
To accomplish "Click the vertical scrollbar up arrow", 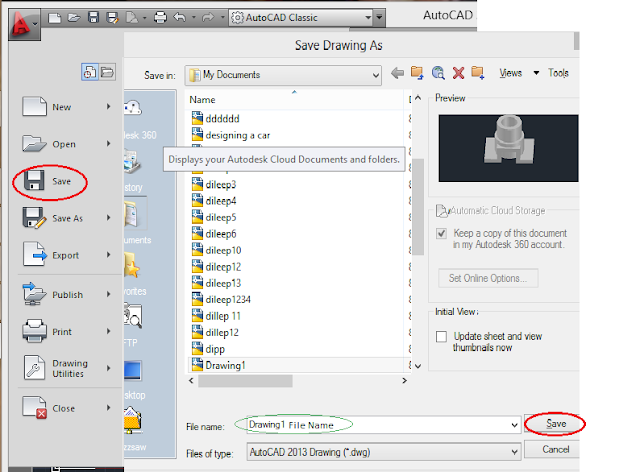I will [418, 98].
